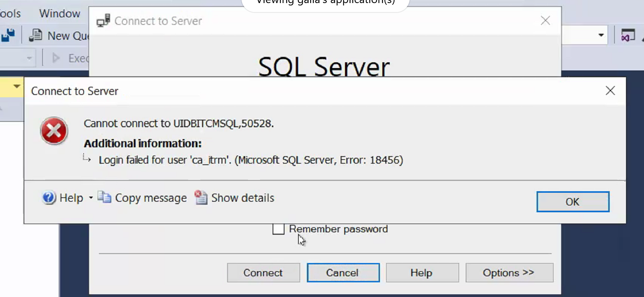Expand the Help dropdown arrow in the error dialog
Screen dimensions: 644x297
pyautogui.click(x=91, y=198)
